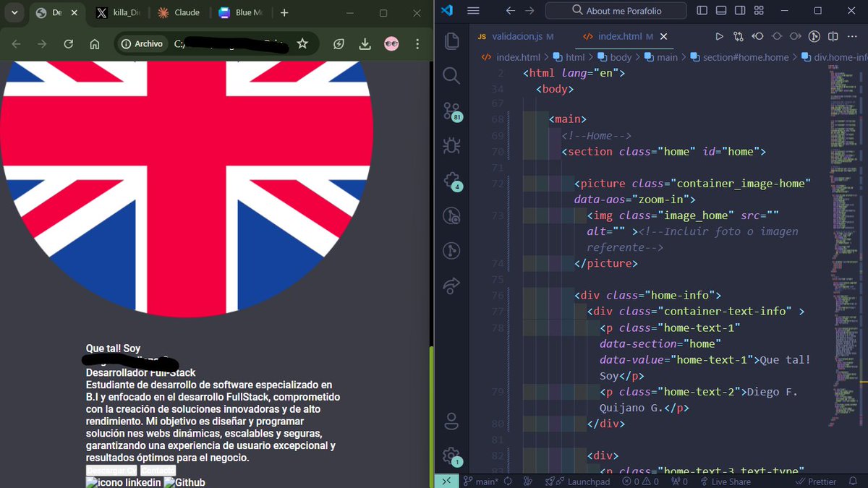Open Manage gear icon in VS Code
Viewport: 868px width, 488px height.
click(452, 455)
